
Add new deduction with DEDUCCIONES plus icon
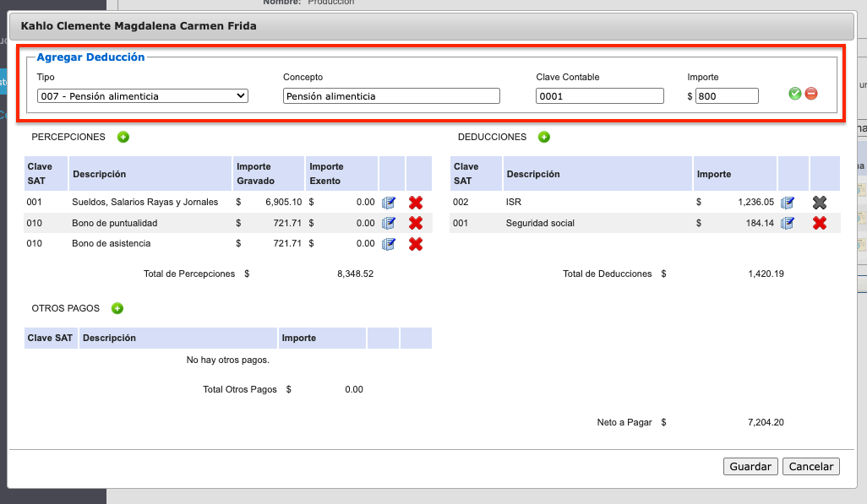pos(544,137)
